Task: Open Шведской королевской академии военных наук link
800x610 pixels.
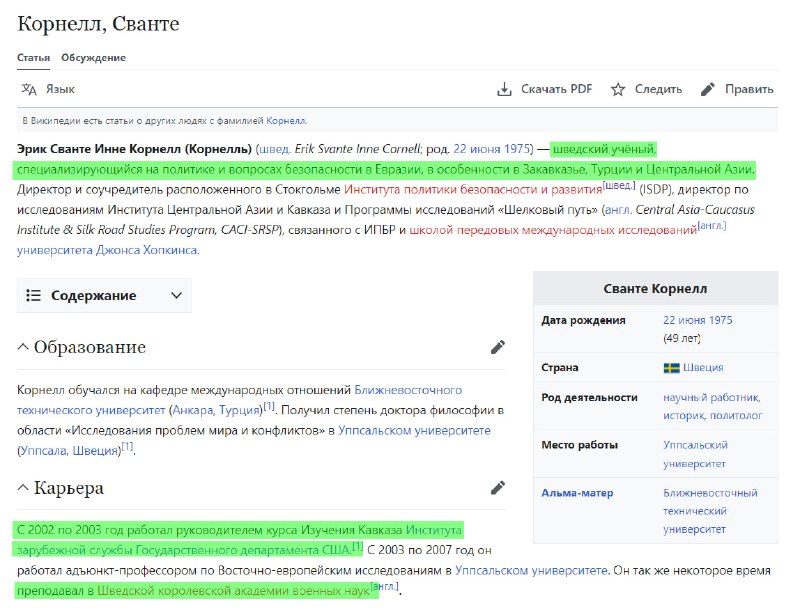Action: pyautogui.click(x=233, y=591)
